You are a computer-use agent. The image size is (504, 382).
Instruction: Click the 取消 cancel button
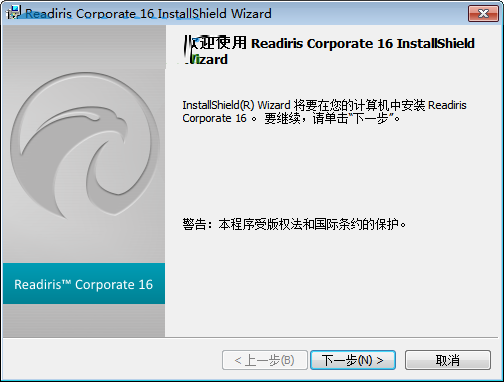(x=448, y=360)
